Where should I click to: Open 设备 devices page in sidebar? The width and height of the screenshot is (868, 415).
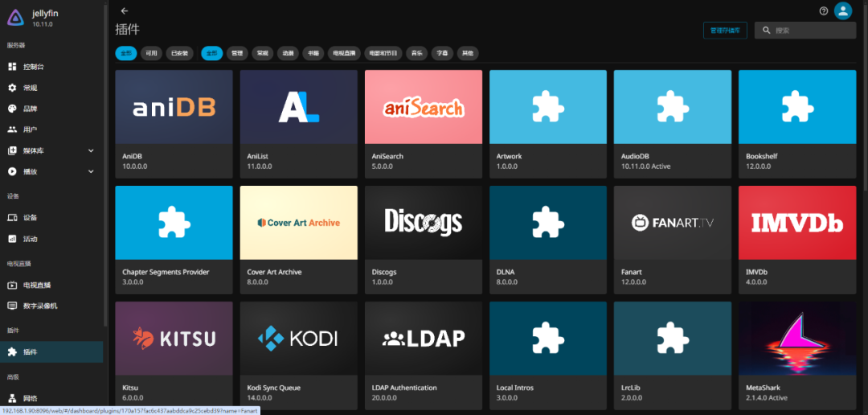coord(51,217)
